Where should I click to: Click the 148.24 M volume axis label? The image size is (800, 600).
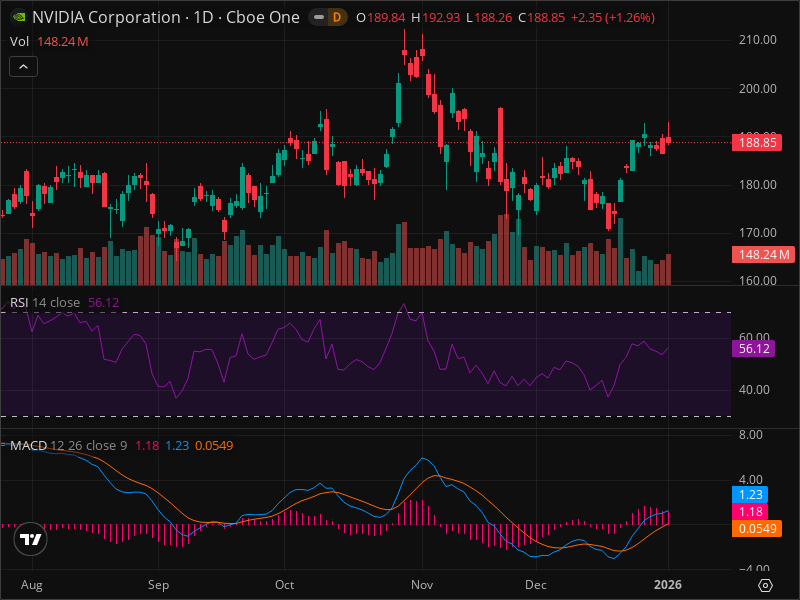[763, 254]
